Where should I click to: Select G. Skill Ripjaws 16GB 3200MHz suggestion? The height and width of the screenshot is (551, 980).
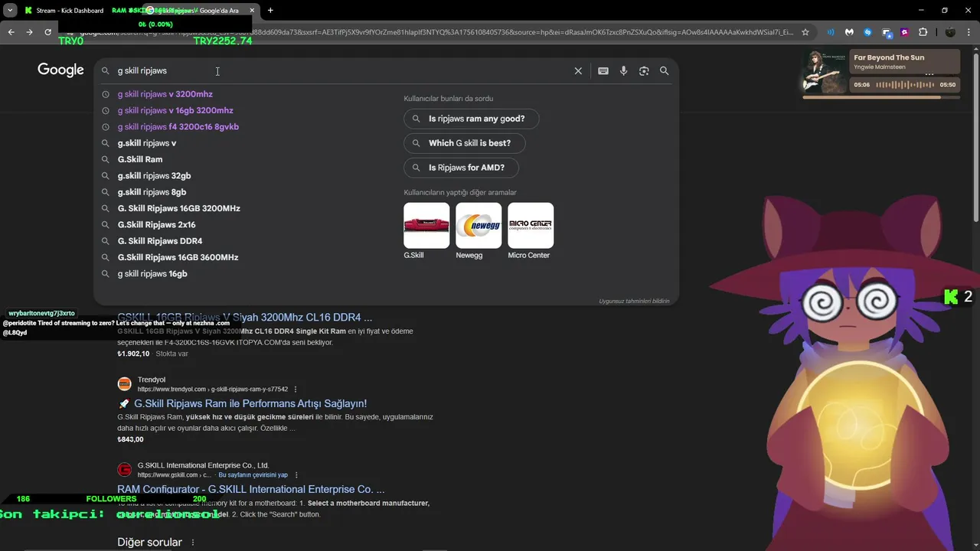pyautogui.click(x=178, y=208)
